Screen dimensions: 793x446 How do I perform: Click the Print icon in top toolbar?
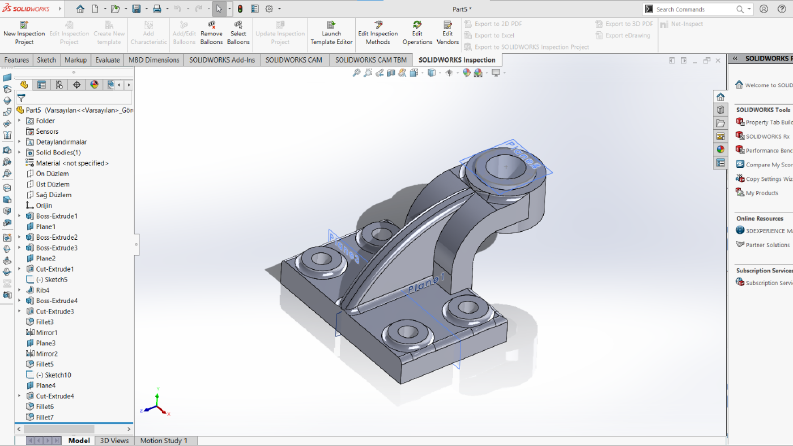click(157, 9)
